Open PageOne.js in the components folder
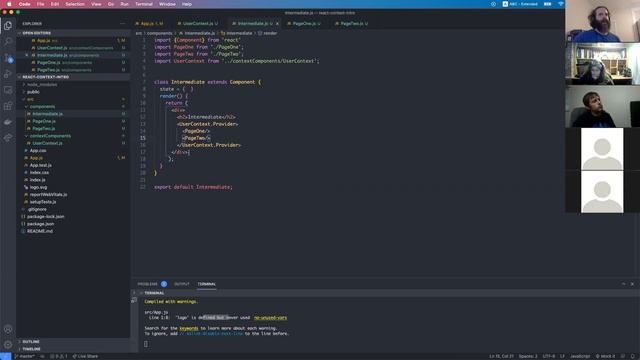 [x=73, y=121]
